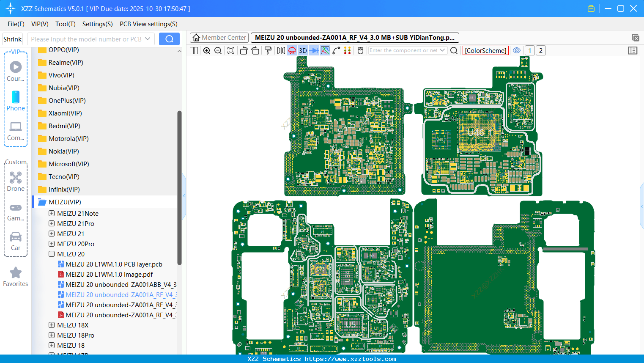Select the curved trace line tool

(336, 50)
